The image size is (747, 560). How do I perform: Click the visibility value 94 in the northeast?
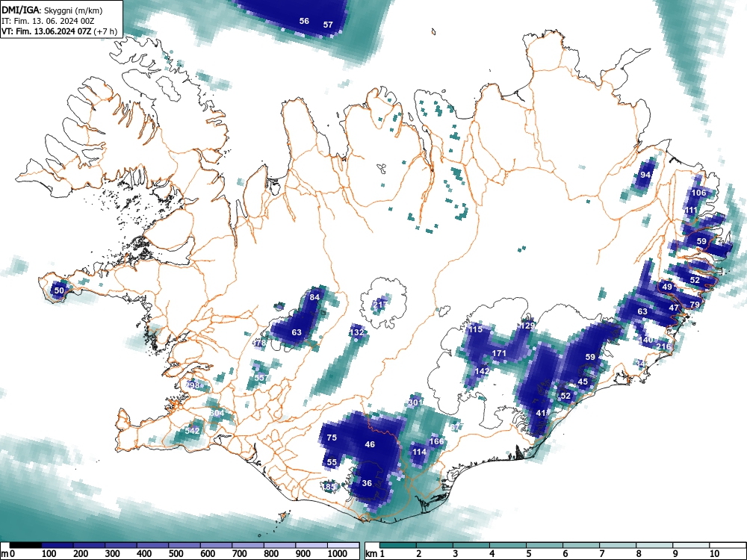pos(645,175)
